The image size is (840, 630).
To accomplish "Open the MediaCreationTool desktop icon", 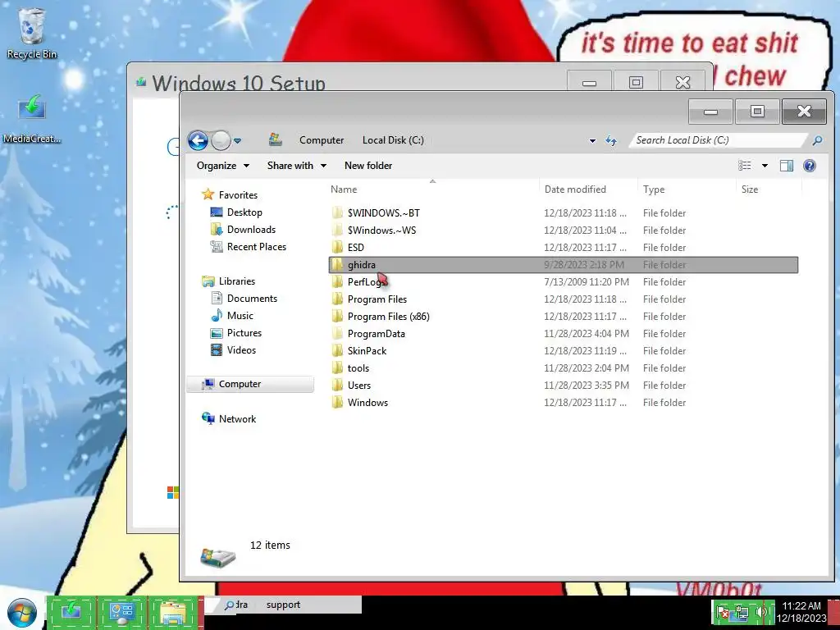I will click(32, 119).
